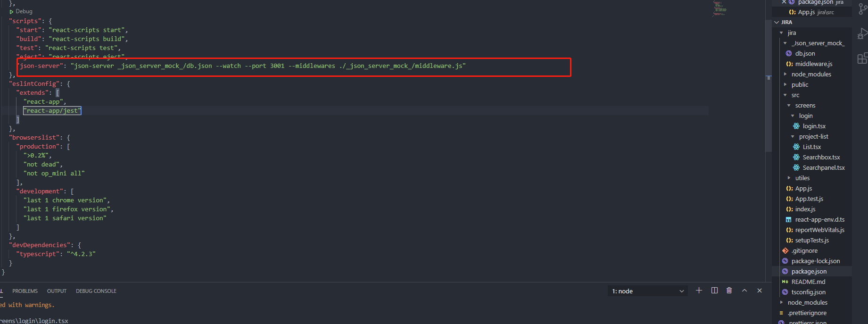Close the package.json open editor
The image size is (868, 324).
(x=784, y=2)
